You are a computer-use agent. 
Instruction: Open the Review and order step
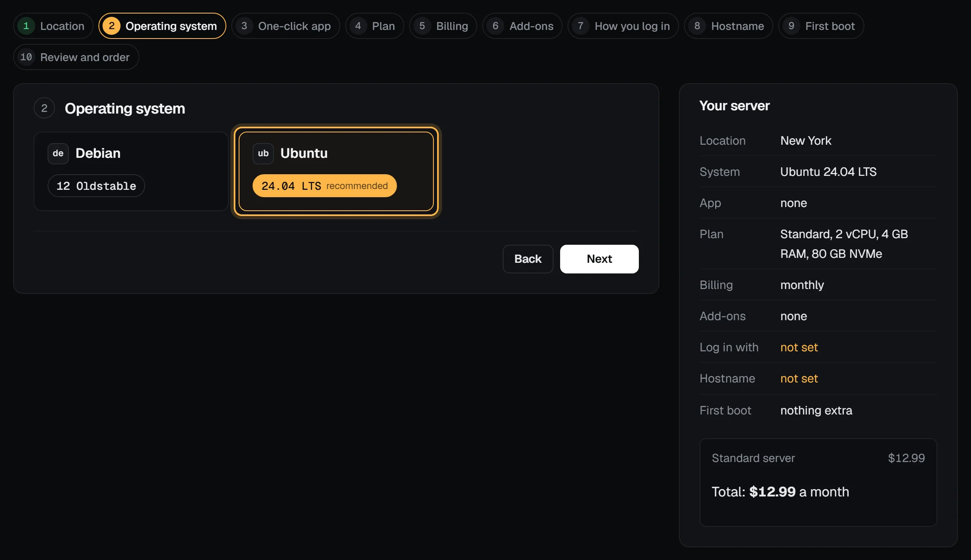pos(76,57)
